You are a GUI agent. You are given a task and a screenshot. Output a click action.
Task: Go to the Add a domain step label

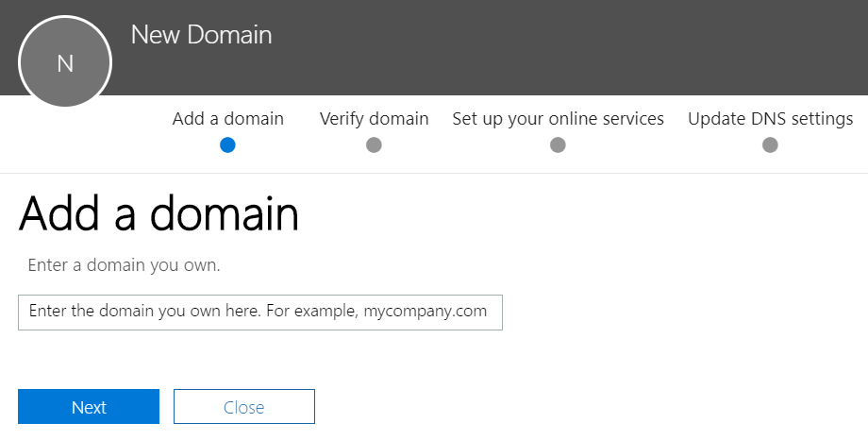point(227,119)
